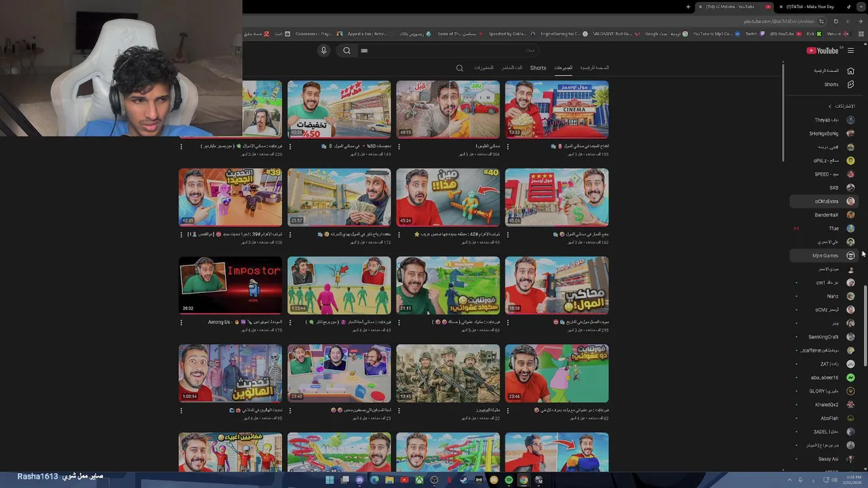Viewport: 868px width, 488px height.
Task: Focus the YouTube search box
Action: point(448,50)
